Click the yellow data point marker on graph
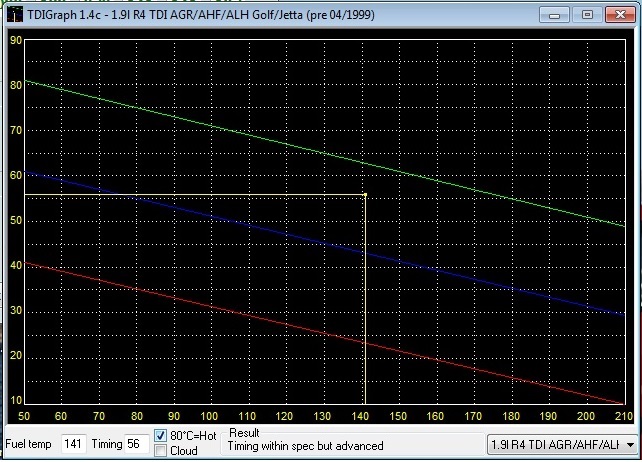642x462 pixels. point(365,195)
